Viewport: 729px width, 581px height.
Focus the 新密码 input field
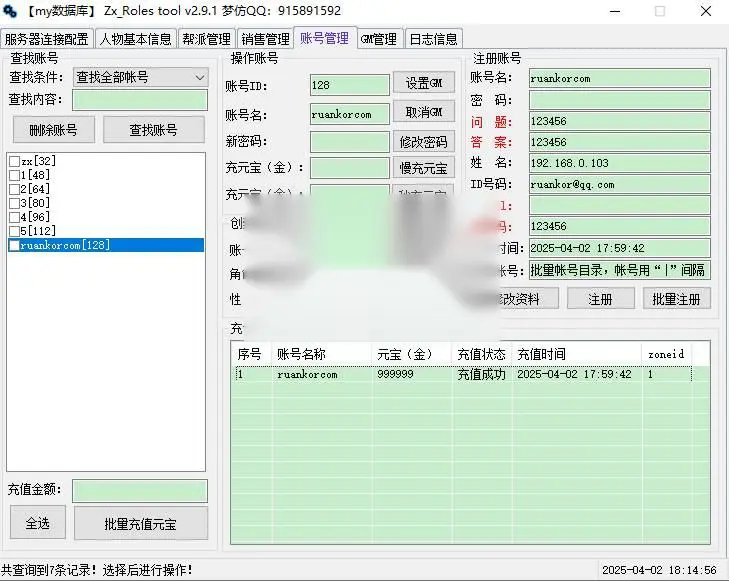[350, 142]
